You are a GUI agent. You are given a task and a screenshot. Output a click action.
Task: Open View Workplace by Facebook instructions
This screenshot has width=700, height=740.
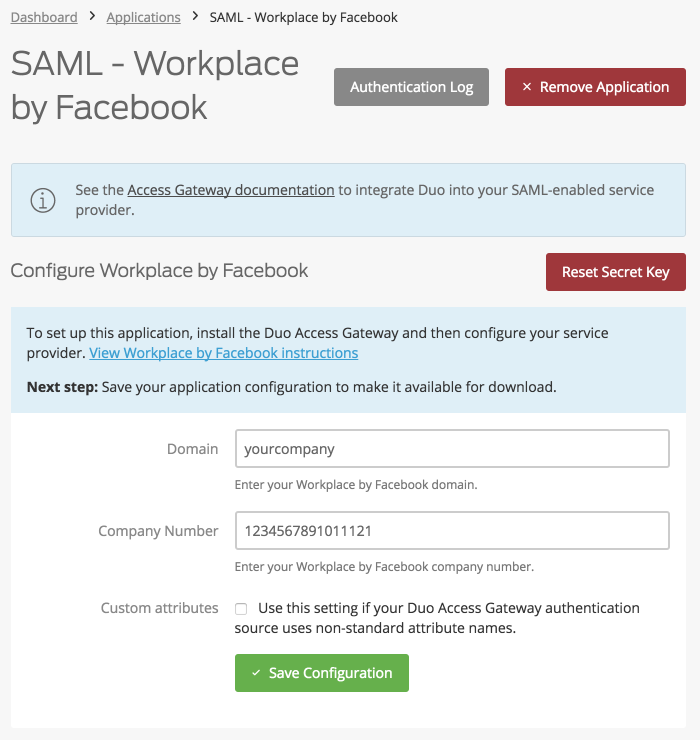[x=223, y=353]
